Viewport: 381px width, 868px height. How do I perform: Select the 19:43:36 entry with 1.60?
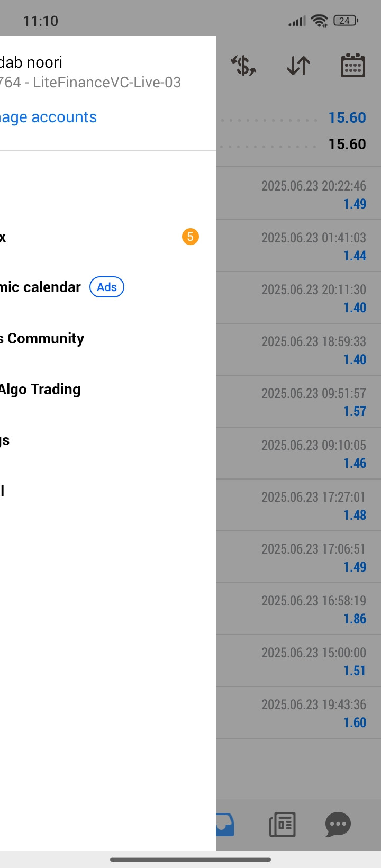click(298, 713)
